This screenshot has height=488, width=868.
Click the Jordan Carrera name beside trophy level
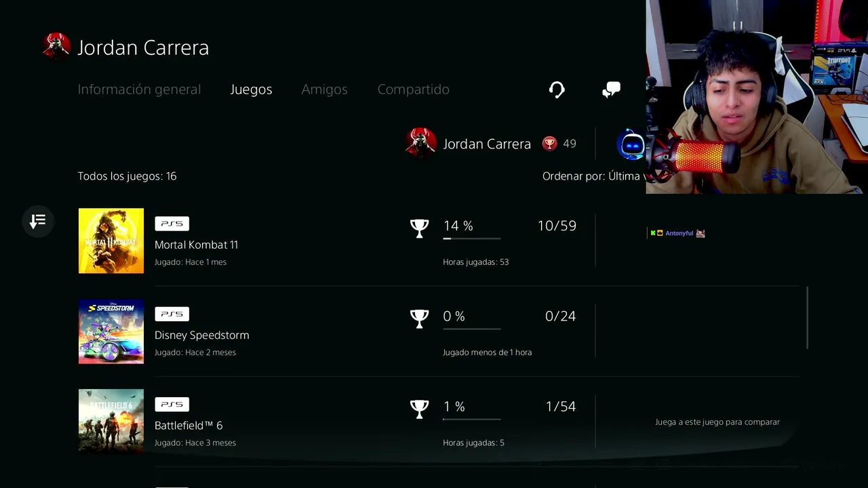[x=487, y=144]
